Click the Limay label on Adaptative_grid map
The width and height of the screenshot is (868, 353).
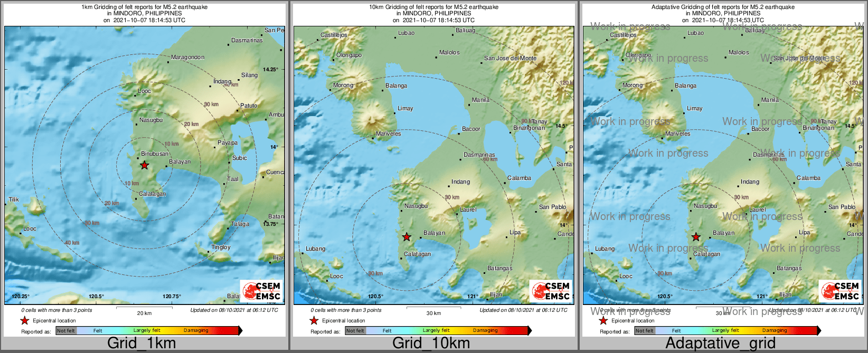click(x=694, y=108)
